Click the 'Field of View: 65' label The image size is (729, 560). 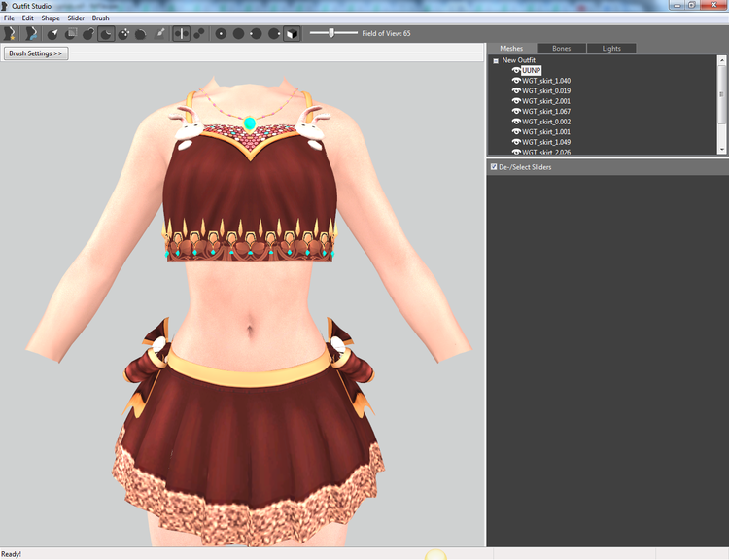click(386, 33)
